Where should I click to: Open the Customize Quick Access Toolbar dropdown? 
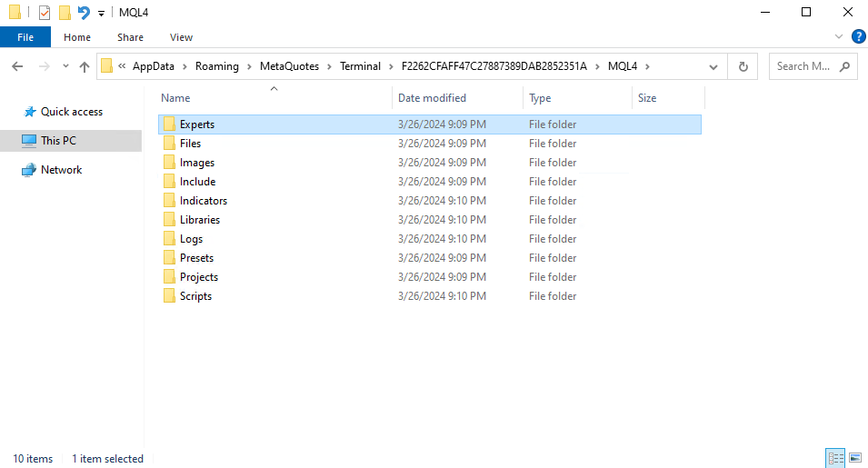click(x=101, y=13)
